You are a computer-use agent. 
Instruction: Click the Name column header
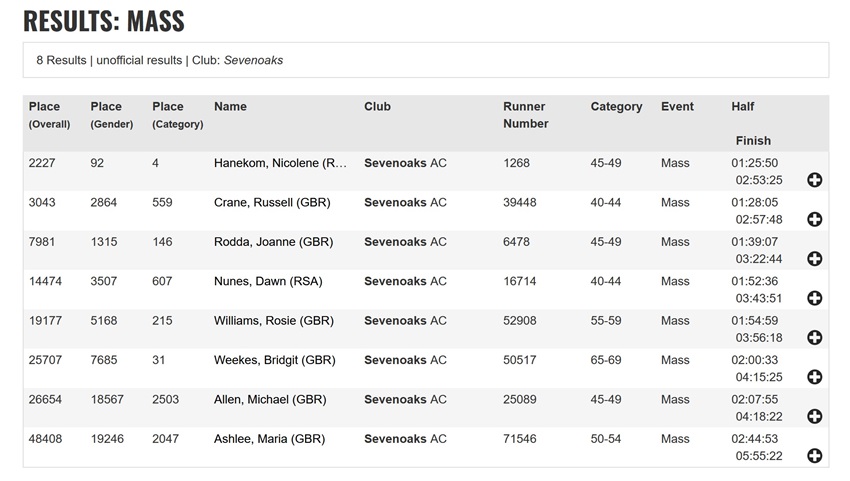coord(230,106)
